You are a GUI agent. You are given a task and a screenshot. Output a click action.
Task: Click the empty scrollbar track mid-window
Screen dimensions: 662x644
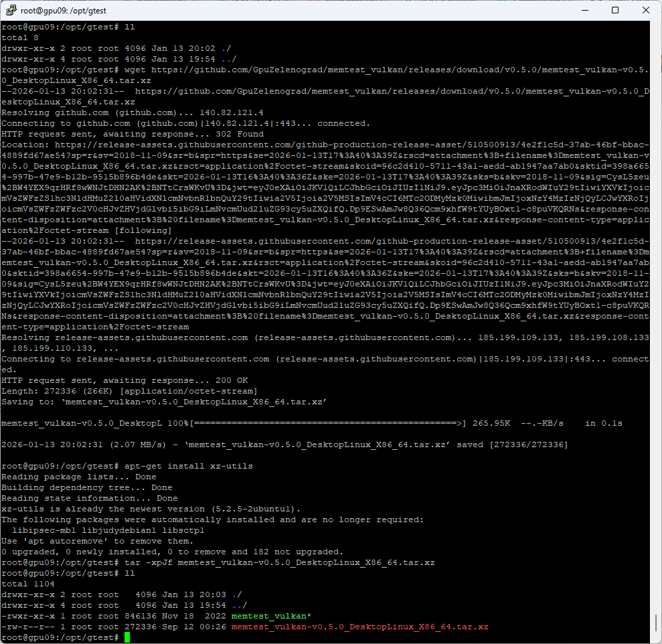click(656, 321)
